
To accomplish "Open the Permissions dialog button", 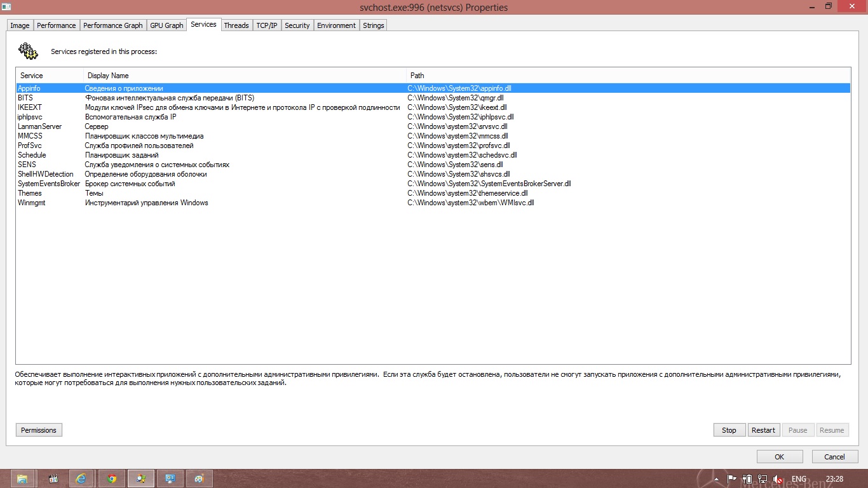I will [x=39, y=430].
